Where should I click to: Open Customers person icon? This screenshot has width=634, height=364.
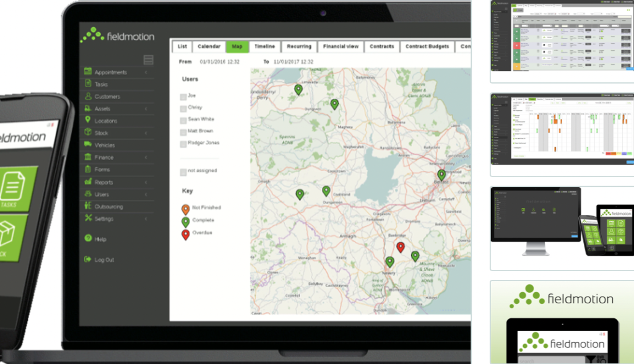(88, 96)
